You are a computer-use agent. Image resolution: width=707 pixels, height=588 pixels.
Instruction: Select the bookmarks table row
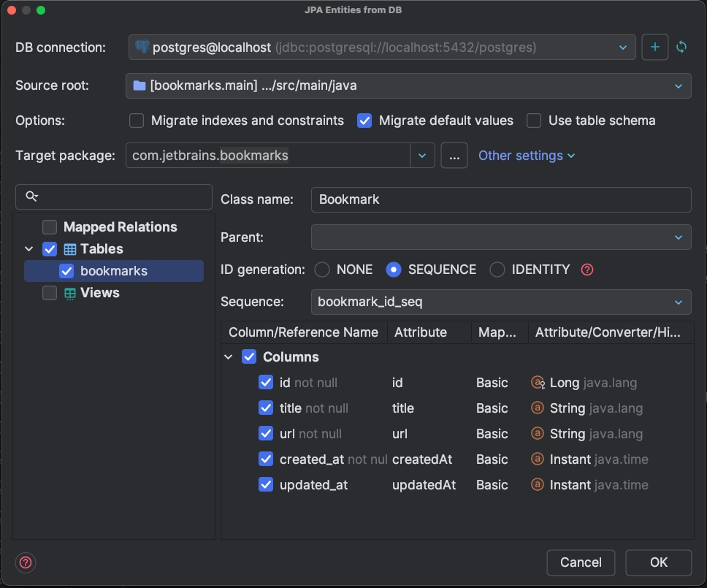[114, 271]
